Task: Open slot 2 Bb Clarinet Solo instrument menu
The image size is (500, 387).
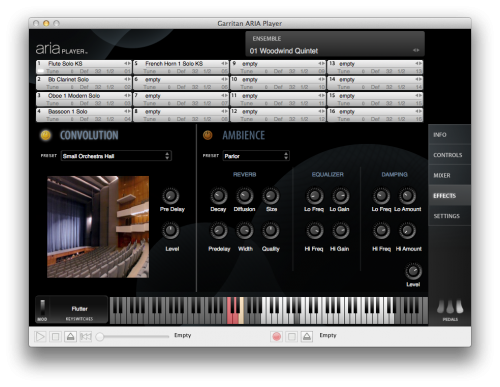Action: (127, 79)
